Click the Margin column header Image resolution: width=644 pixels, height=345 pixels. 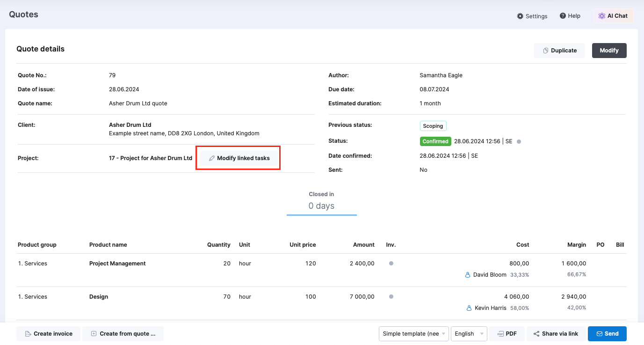tap(577, 245)
